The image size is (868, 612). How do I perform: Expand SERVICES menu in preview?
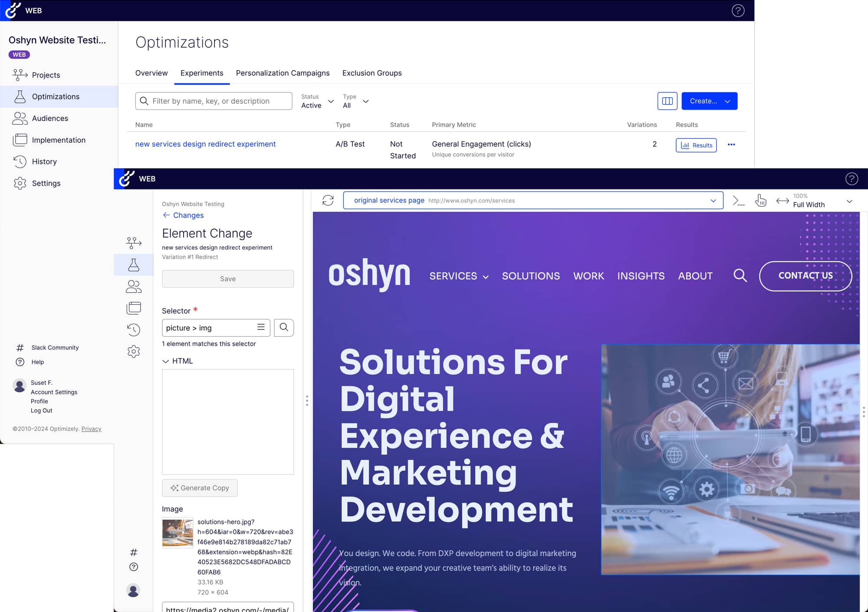[x=459, y=276]
